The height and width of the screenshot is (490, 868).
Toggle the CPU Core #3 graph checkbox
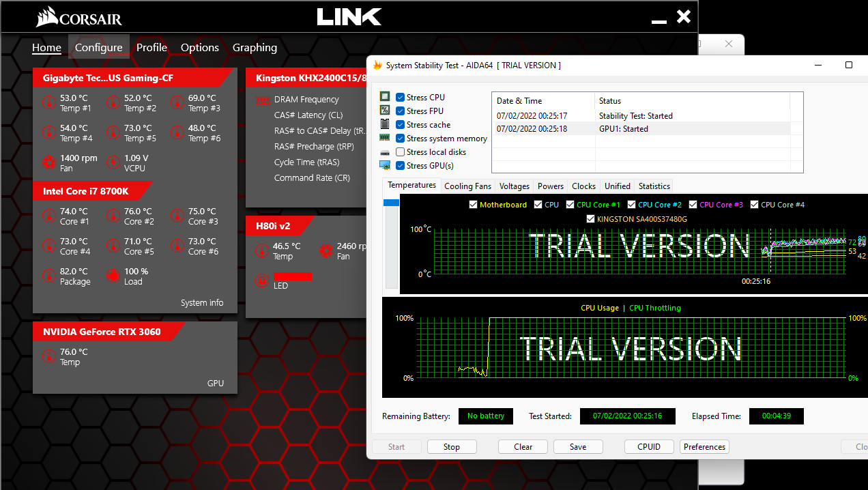[x=693, y=205]
